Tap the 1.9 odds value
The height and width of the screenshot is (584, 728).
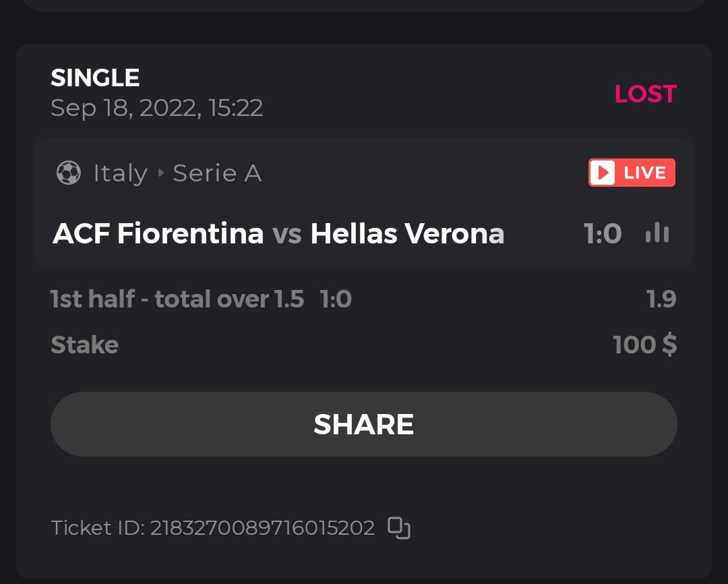[661, 299]
